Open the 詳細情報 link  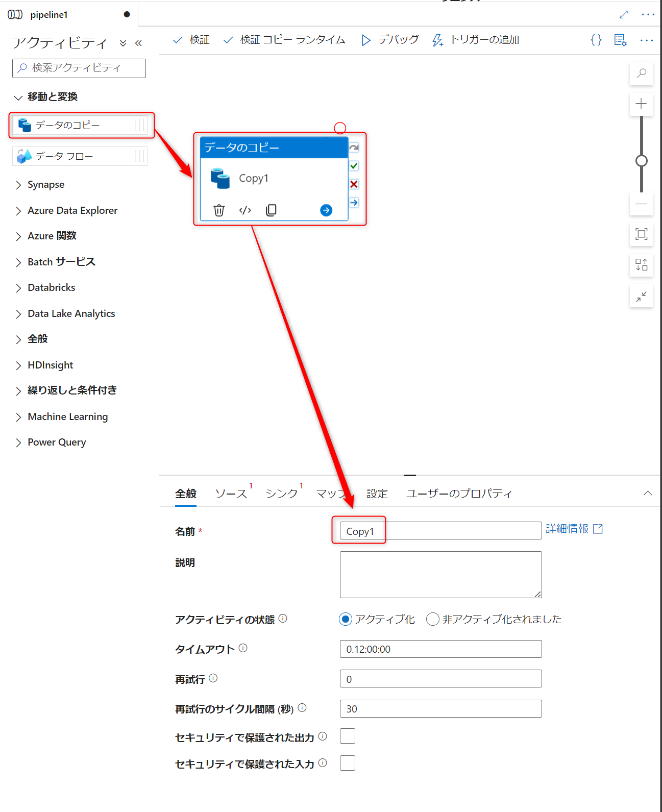[574, 529]
